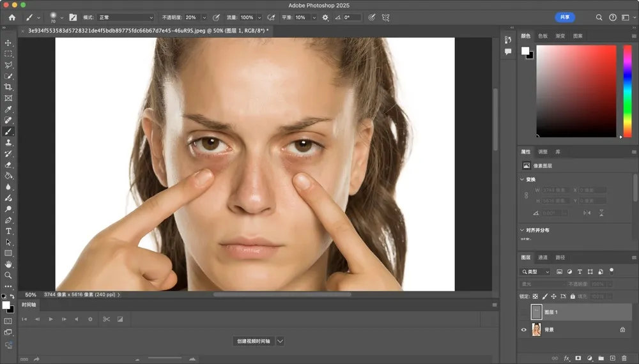Switch to the 色板 tab

[x=543, y=36]
